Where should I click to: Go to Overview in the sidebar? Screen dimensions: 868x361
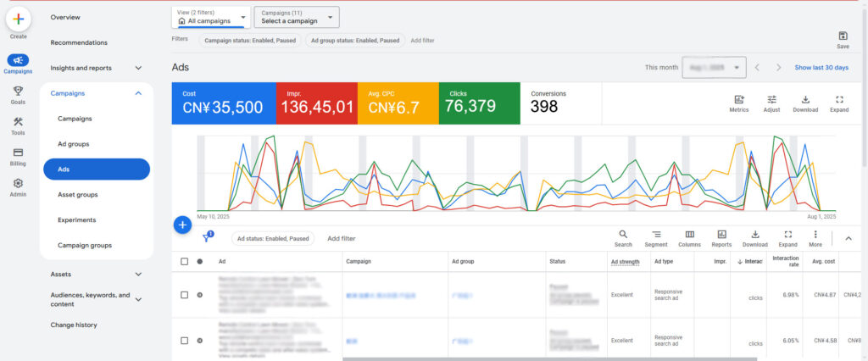65,17
